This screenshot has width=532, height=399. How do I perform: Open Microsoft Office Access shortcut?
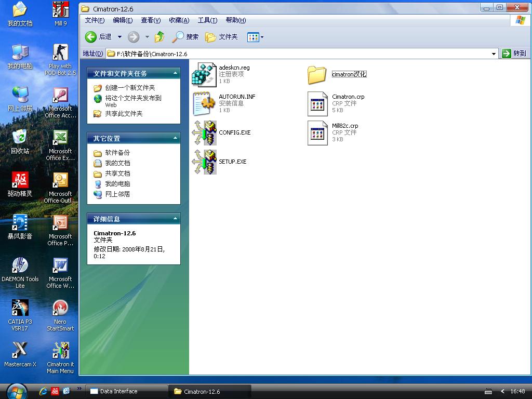click(x=60, y=102)
